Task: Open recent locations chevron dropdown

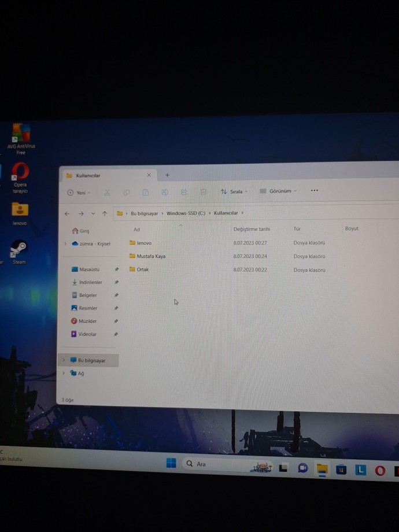Action: [93, 214]
